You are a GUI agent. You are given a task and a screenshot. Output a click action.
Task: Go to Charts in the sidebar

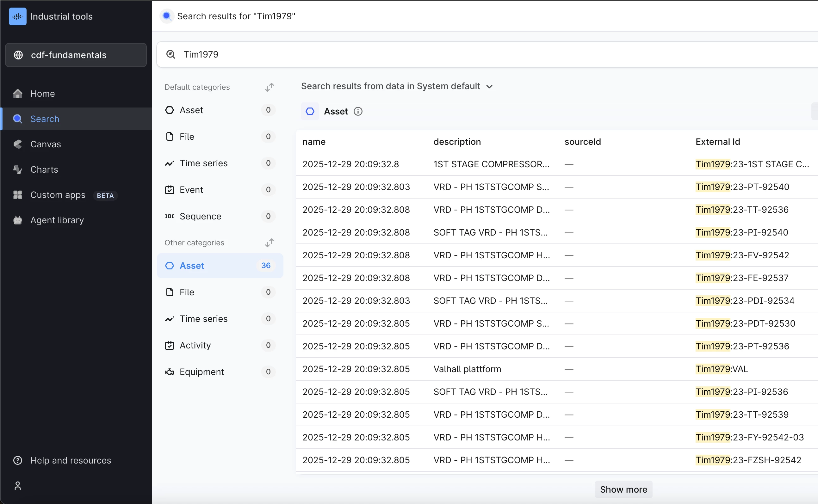coord(44,169)
